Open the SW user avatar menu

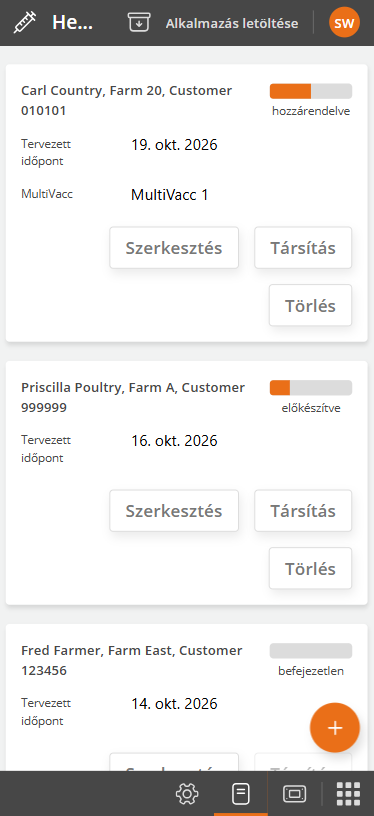point(344,23)
